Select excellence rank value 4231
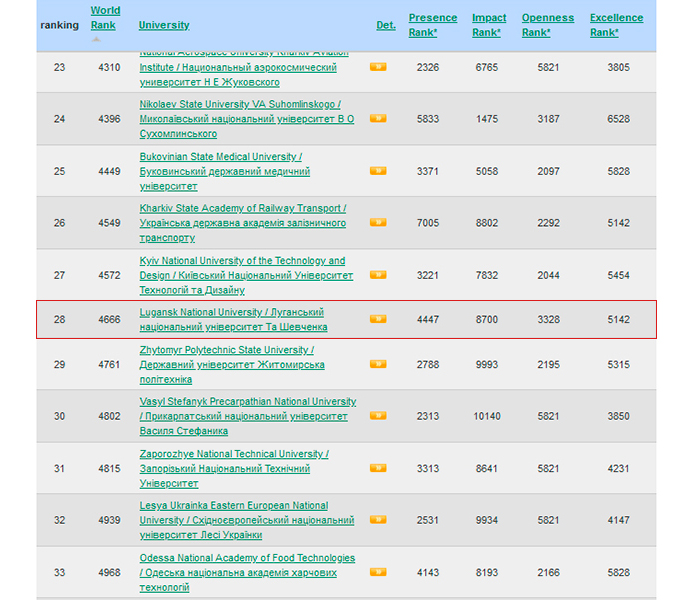 tap(618, 469)
